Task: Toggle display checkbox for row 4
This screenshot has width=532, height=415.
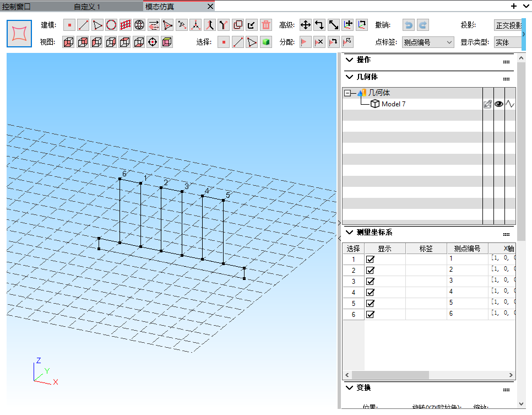Action: tap(370, 293)
